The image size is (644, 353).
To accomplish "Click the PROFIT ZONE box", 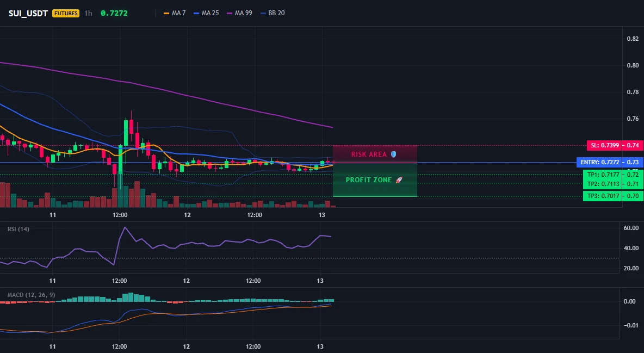I will coord(375,180).
